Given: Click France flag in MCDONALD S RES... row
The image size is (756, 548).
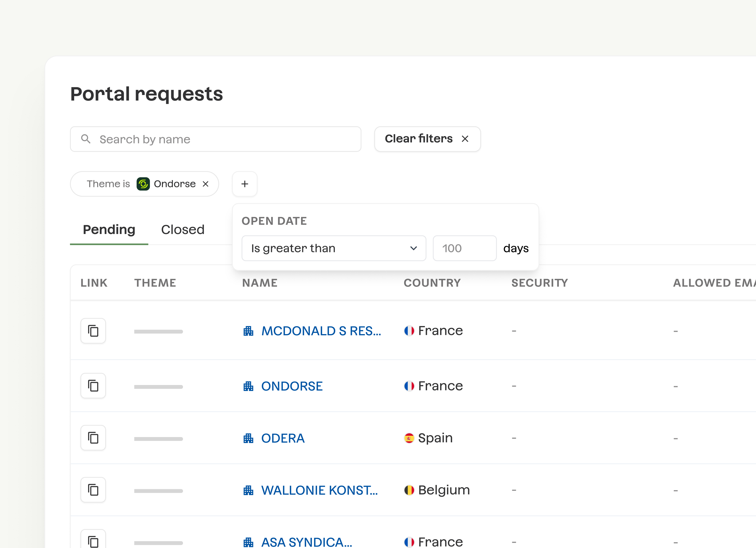Looking at the screenshot, I should coord(409,331).
